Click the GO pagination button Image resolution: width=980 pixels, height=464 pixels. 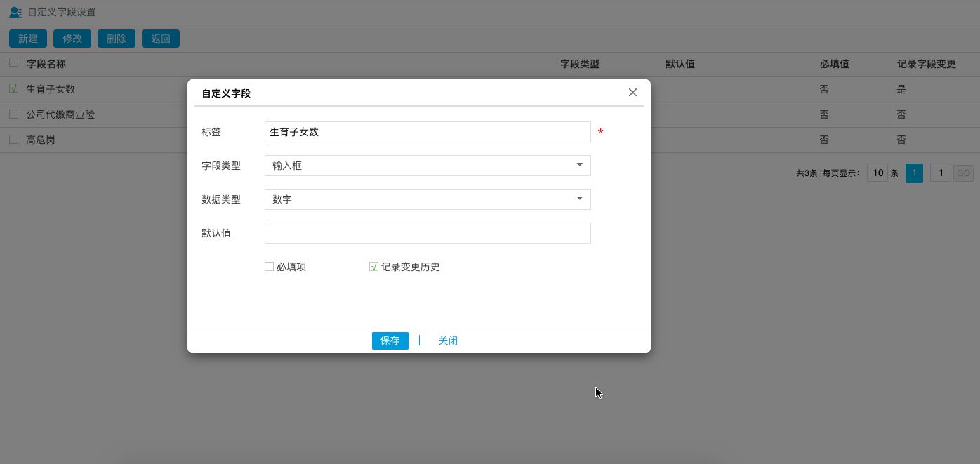click(x=962, y=173)
